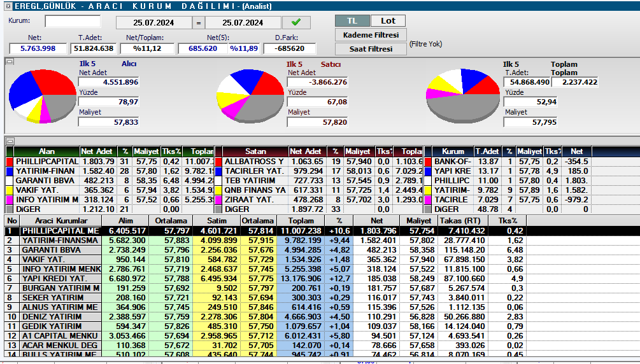Viewport: 640px width, 364px height.
Task: Sort bottom table by Araci Kurumlar header
Action: tap(61, 220)
